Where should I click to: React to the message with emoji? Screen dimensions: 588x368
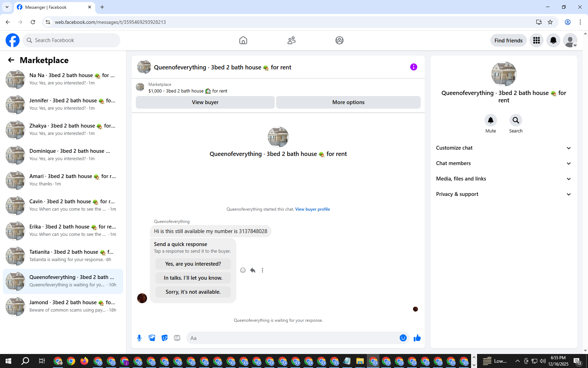pyautogui.click(x=243, y=270)
